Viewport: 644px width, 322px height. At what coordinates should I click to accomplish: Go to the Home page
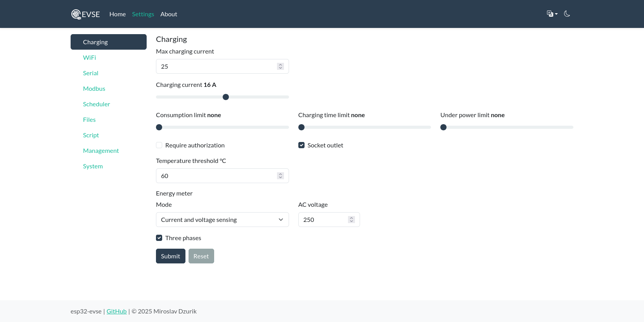pos(118,14)
